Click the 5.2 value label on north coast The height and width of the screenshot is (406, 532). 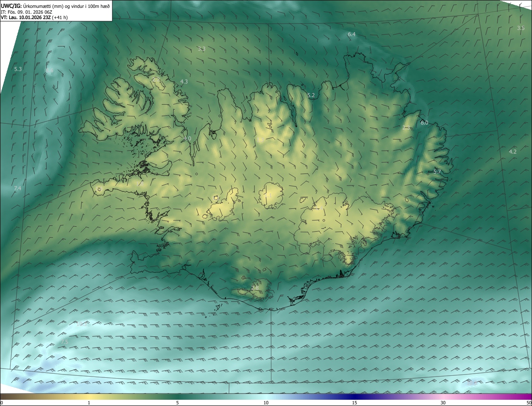click(x=311, y=95)
